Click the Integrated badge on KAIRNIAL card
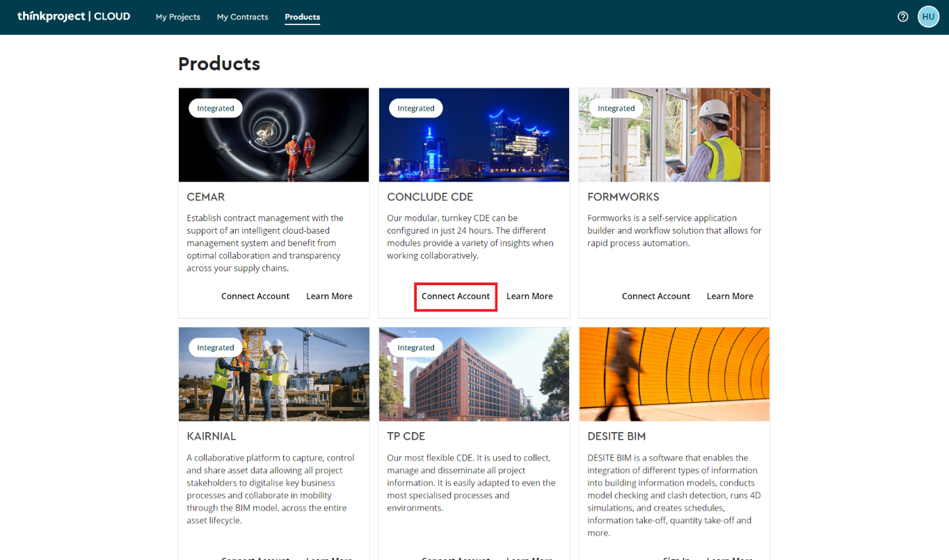This screenshot has height=560, width=949. coord(216,348)
